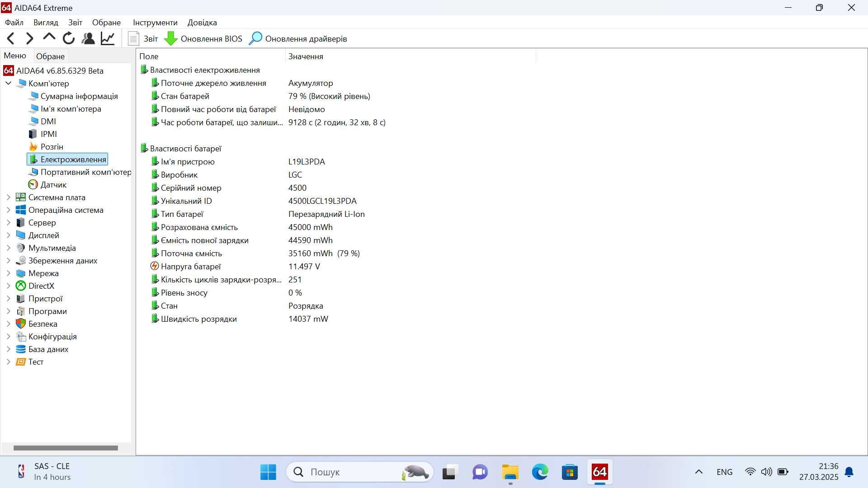Open the Вигляд menu
Image resolution: width=868 pixels, height=488 pixels.
pyautogui.click(x=46, y=22)
